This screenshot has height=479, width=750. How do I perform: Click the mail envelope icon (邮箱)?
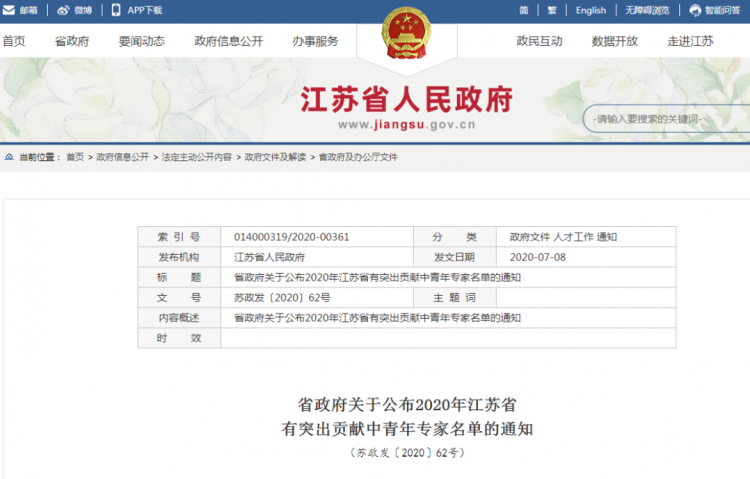tap(10, 10)
